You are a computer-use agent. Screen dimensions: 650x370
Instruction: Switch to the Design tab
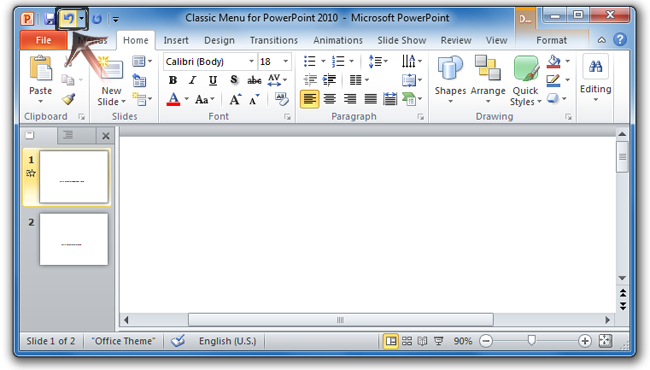[219, 40]
